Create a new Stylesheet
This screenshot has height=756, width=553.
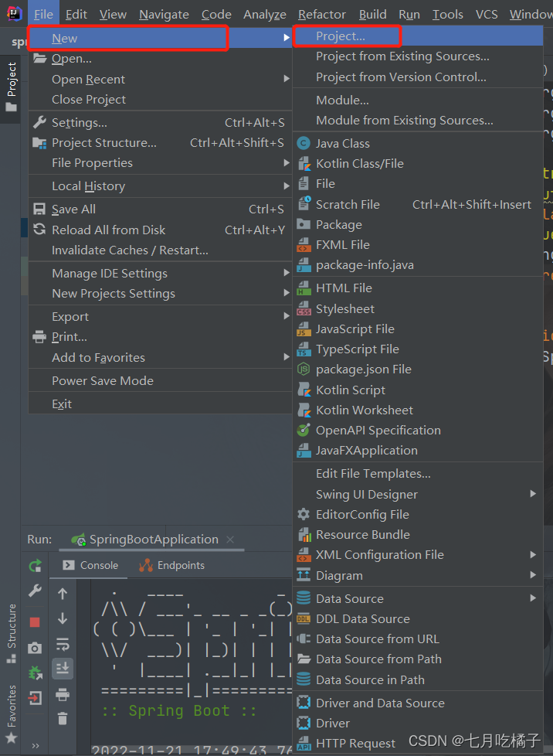(x=418, y=308)
